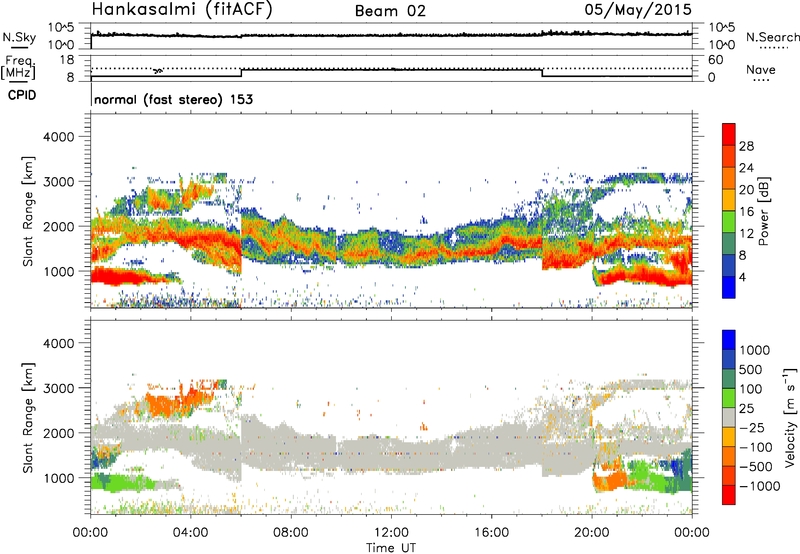
Task: Click the '20:00' time axis tick label
Action: coord(591,533)
